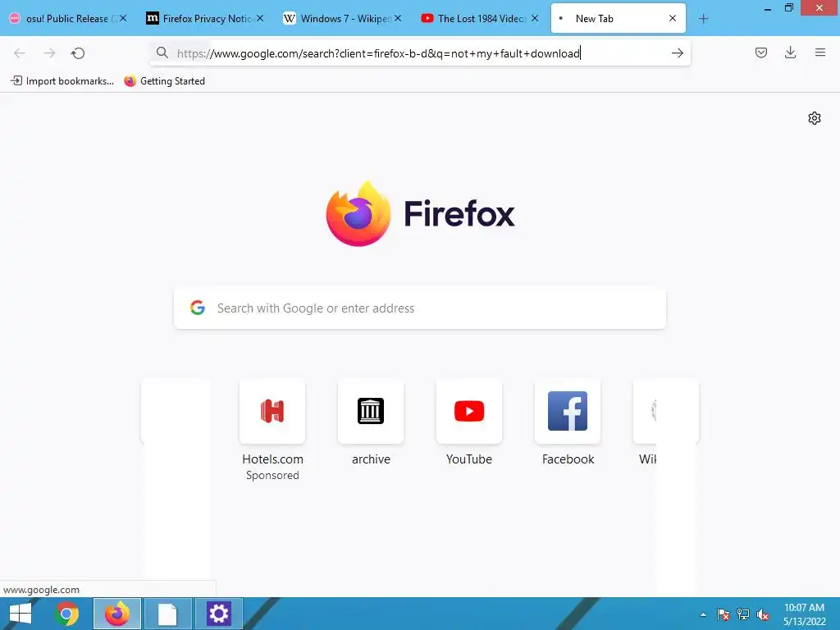Personalize new tab with gear icon

815,118
